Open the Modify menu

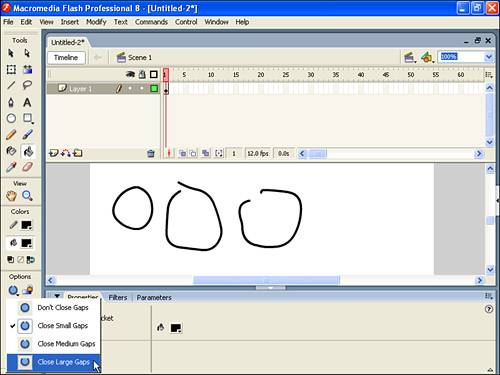coord(96,22)
